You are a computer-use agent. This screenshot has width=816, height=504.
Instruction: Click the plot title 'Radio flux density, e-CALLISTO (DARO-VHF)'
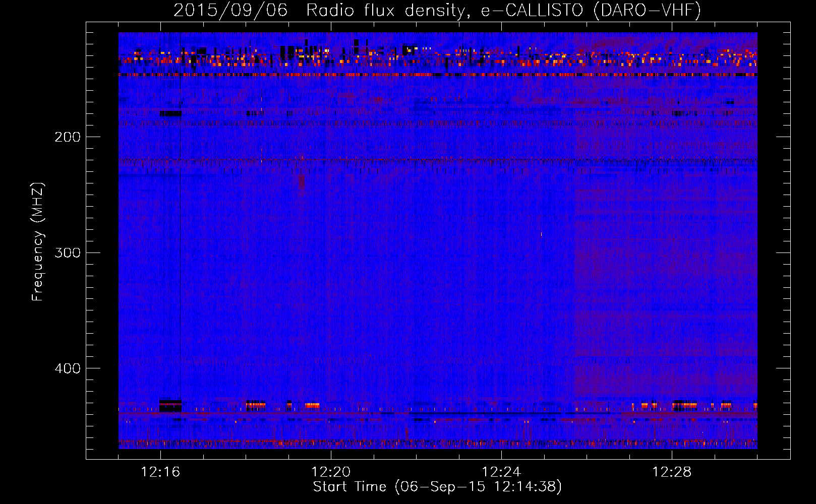click(x=504, y=10)
